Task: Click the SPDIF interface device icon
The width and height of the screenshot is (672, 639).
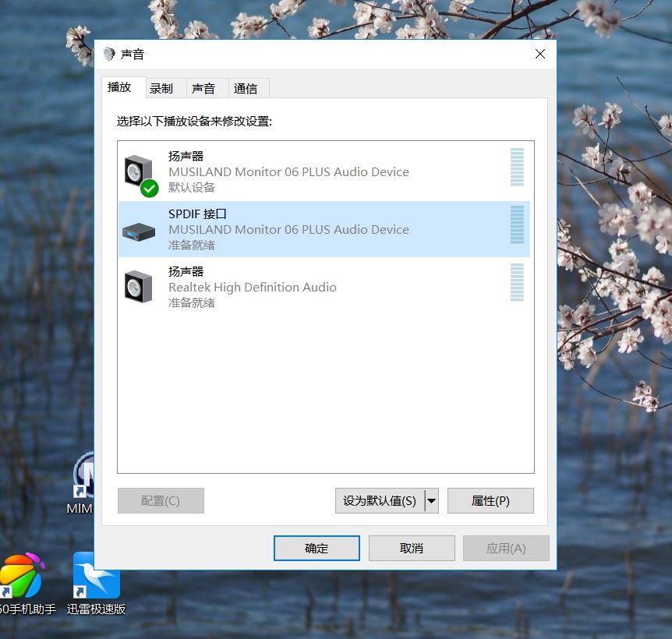Action: pyautogui.click(x=139, y=231)
